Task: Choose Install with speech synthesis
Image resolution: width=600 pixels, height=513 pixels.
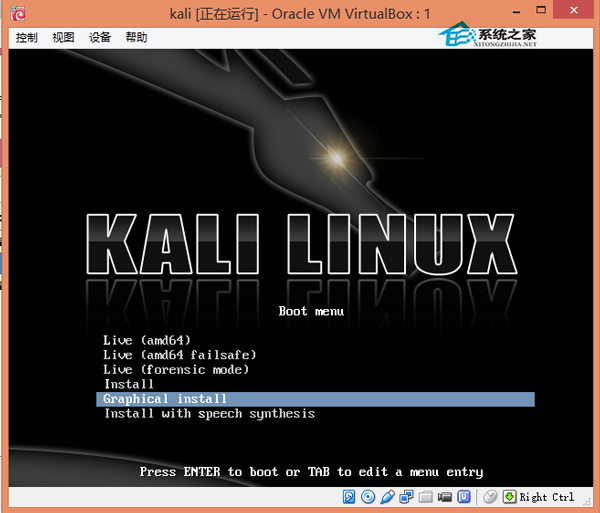Action: coord(210,414)
